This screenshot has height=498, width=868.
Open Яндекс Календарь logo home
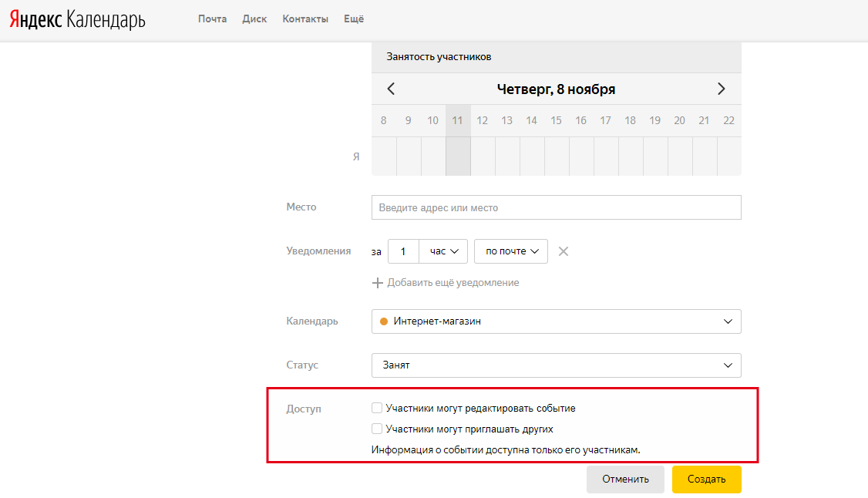click(x=77, y=19)
